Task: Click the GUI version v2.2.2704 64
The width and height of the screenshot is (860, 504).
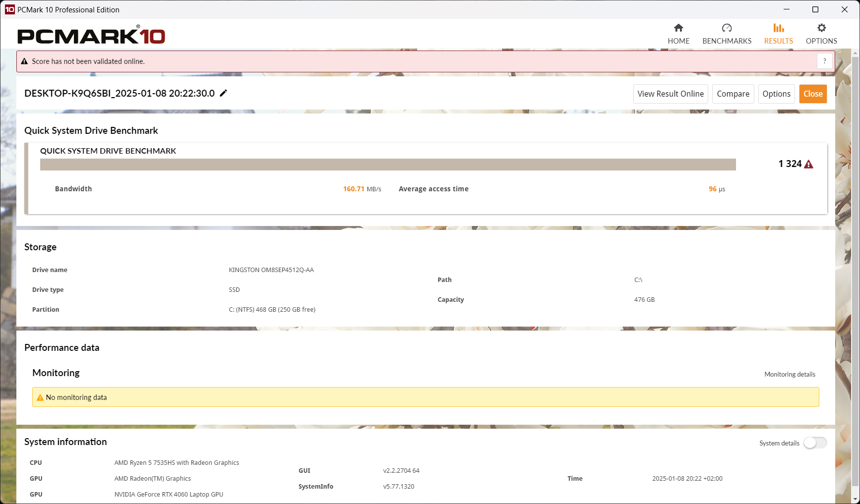Action: click(401, 471)
